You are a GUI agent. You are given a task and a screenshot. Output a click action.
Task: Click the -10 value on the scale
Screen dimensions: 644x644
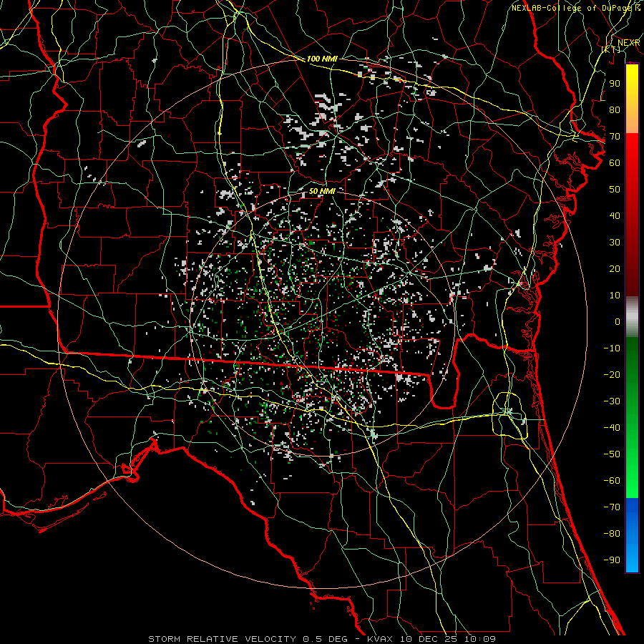612,348
